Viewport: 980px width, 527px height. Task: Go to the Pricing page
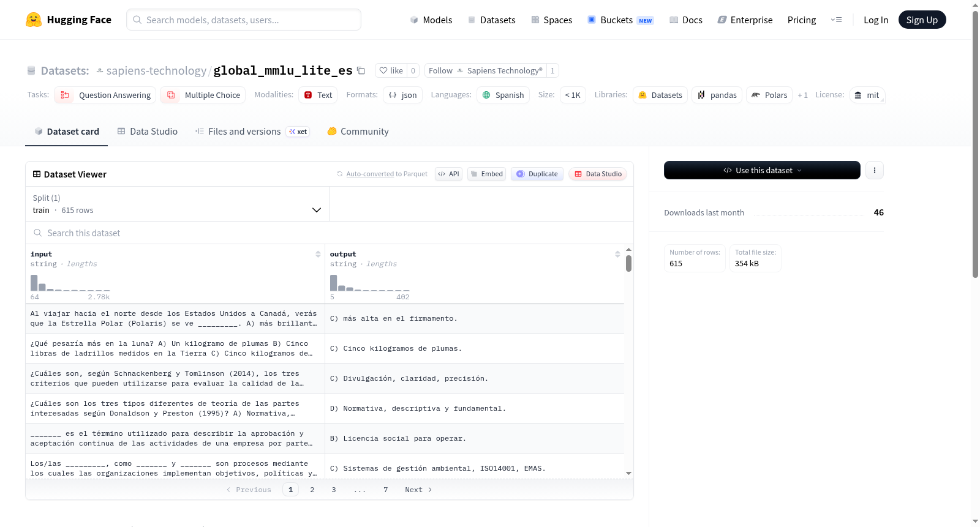tap(802, 20)
